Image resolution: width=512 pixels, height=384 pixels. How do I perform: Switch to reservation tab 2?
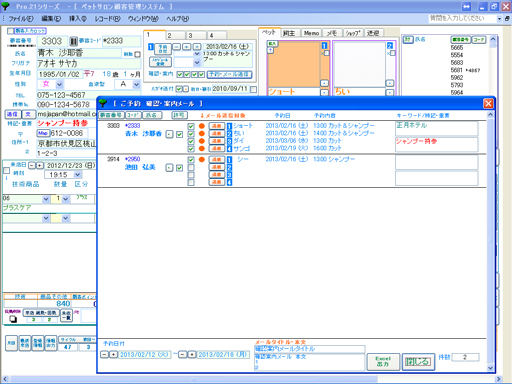pos(176,35)
